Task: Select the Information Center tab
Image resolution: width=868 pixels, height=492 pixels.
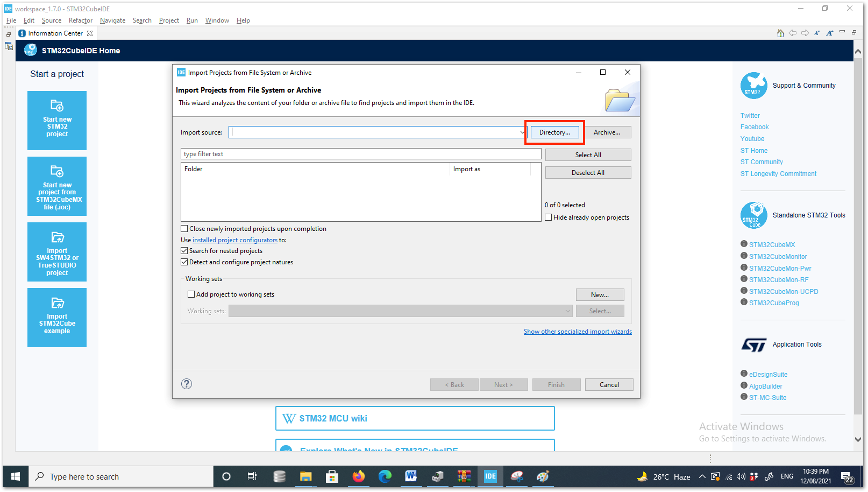Action: (55, 33)
